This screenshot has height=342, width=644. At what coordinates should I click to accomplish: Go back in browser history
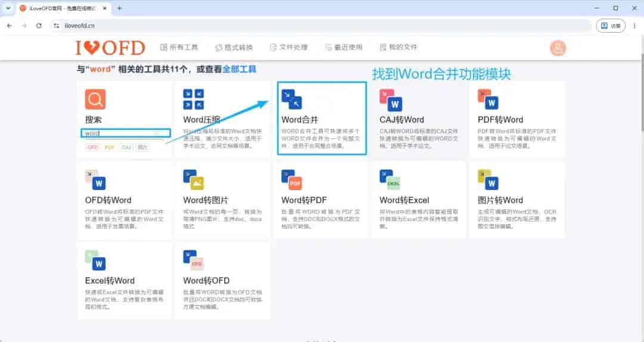10,26
